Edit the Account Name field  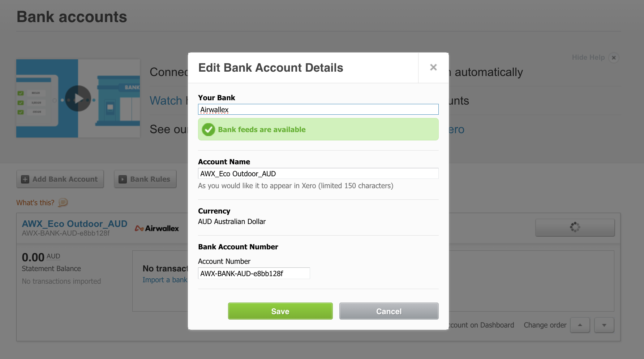[x=318, y=173]
